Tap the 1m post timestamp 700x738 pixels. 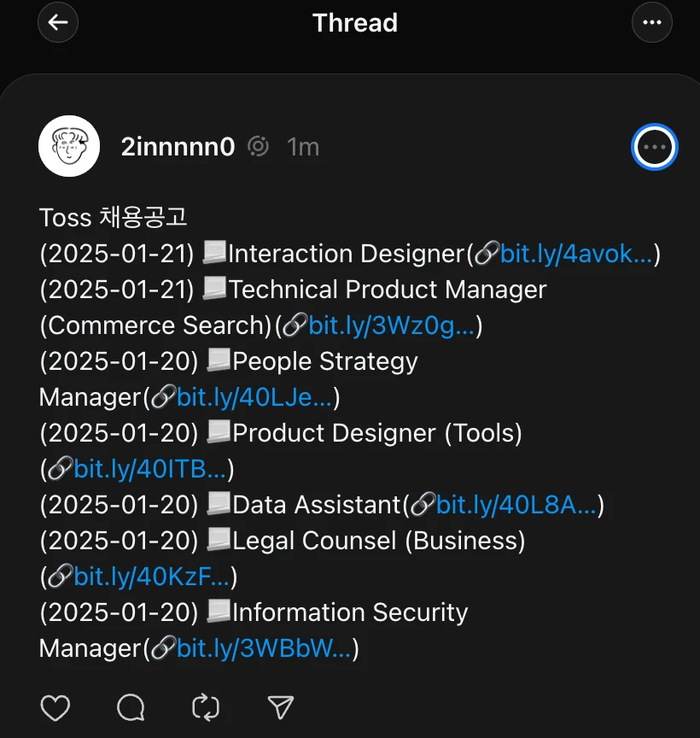click(303, 147)
